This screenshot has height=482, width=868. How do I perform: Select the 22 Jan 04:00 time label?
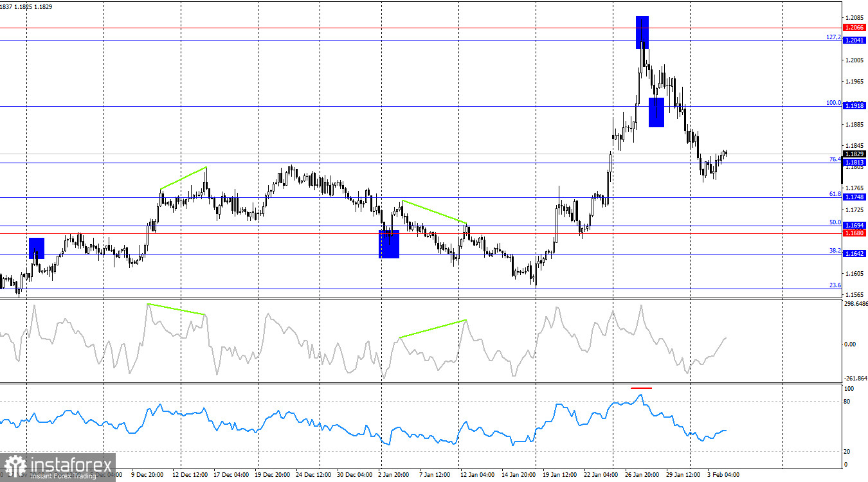click(x=602, y=475)
